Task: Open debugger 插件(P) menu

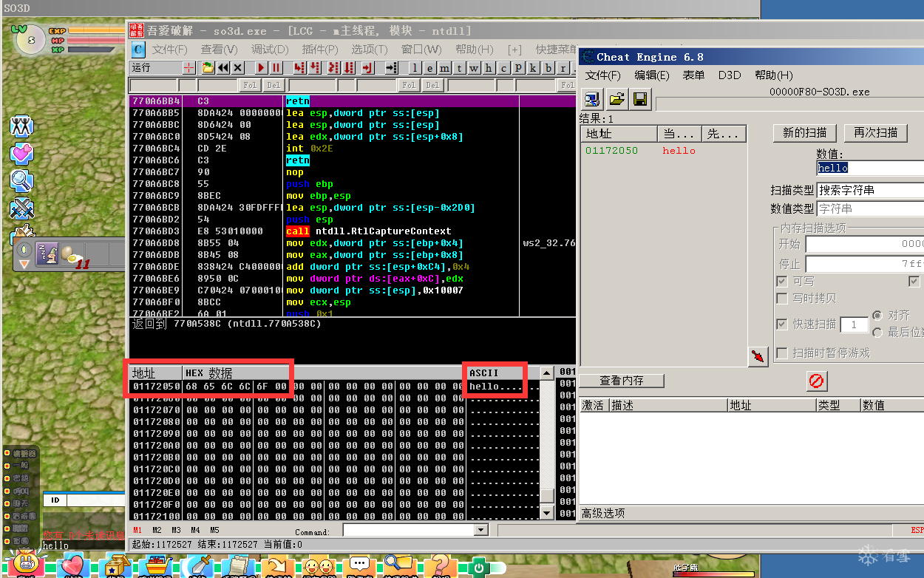Action: (320, 50)
